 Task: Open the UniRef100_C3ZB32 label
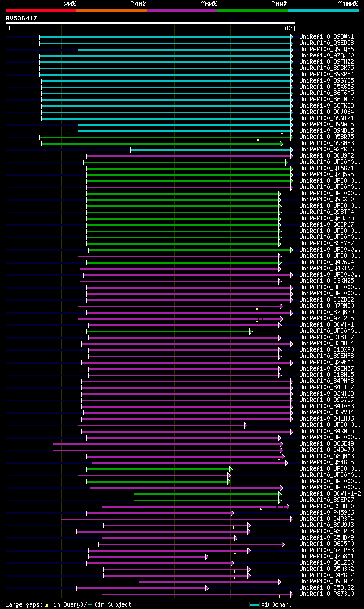[x=326, y=300]
